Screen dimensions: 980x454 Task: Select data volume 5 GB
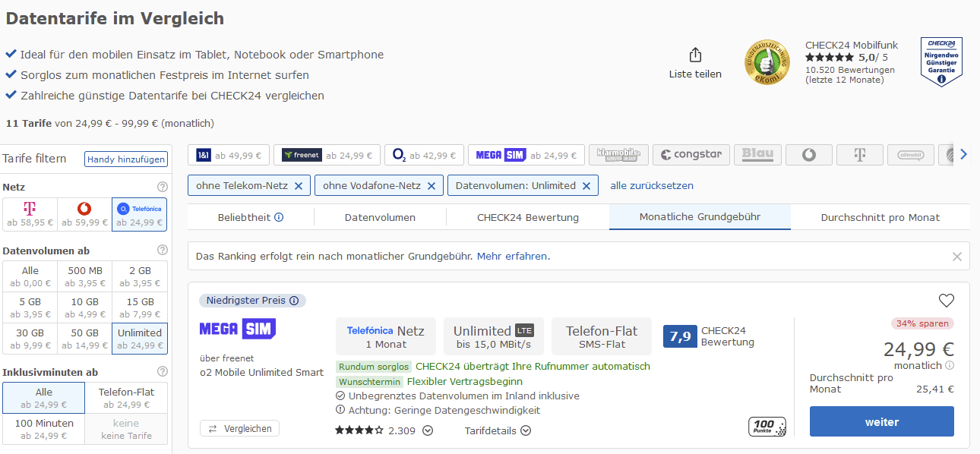click(30, 307)
